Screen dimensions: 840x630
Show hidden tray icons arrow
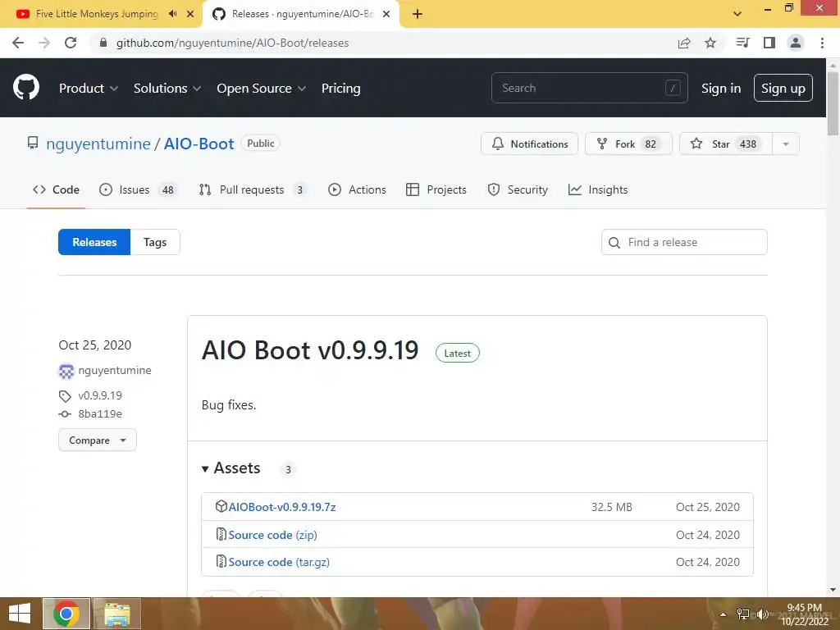pyautogui.click(x=723, y=614)
